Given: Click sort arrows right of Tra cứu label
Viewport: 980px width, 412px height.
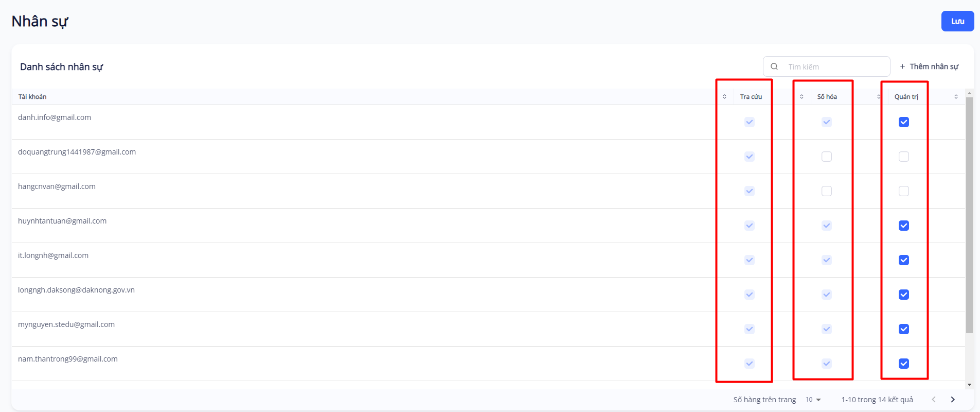Looking at the screenshot, I should pos(801,97).
